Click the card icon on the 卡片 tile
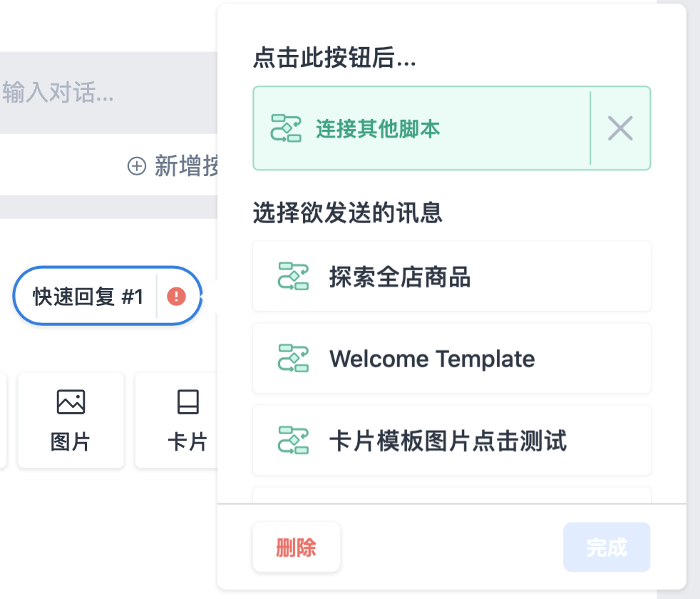Image resolution: width=700 pixels, height=599 pixels. point(188,402)
